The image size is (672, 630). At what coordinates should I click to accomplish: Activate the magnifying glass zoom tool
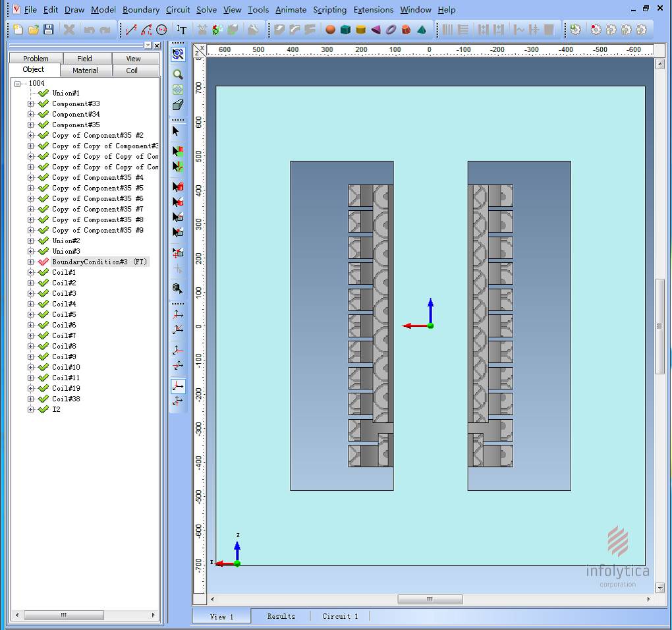coord(178,74)
